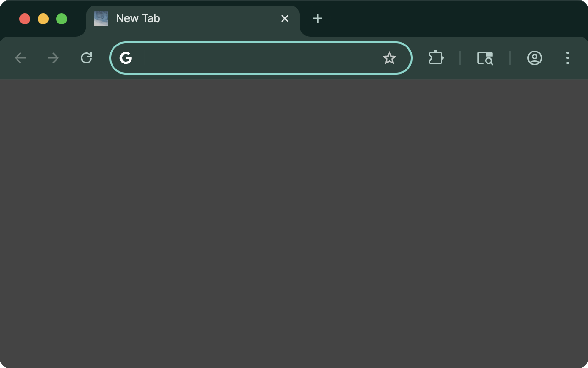Image resolution: width=588 pixels, height=368 pixels.
Task: Click the Google G icon in address bar
Action: pyautogui.click(x=126, y=58)
